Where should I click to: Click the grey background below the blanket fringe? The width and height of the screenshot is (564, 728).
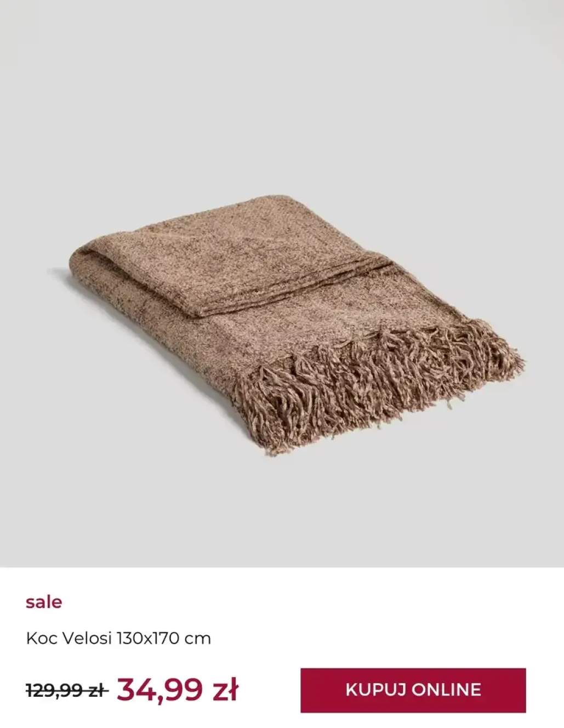(282, 510)
